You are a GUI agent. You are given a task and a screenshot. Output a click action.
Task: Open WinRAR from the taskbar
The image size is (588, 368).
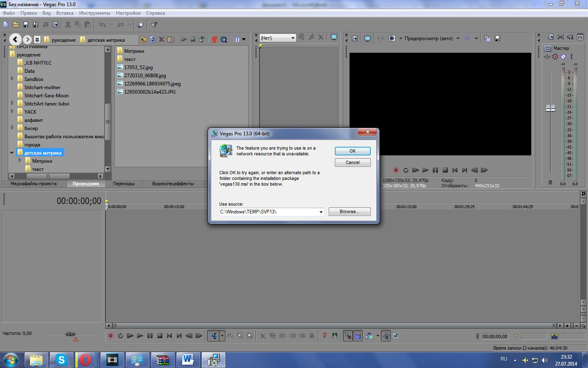163,360
